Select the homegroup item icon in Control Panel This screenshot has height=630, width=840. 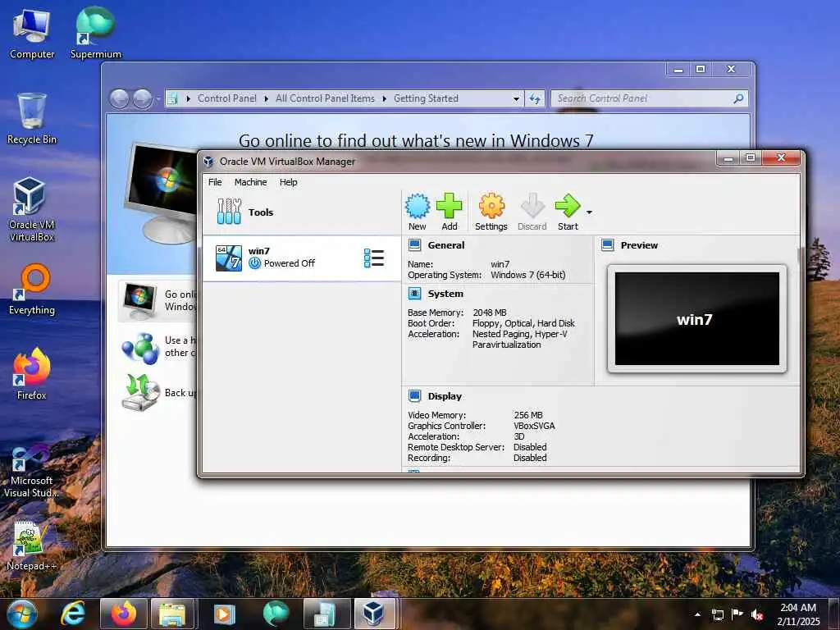(140, 348)
